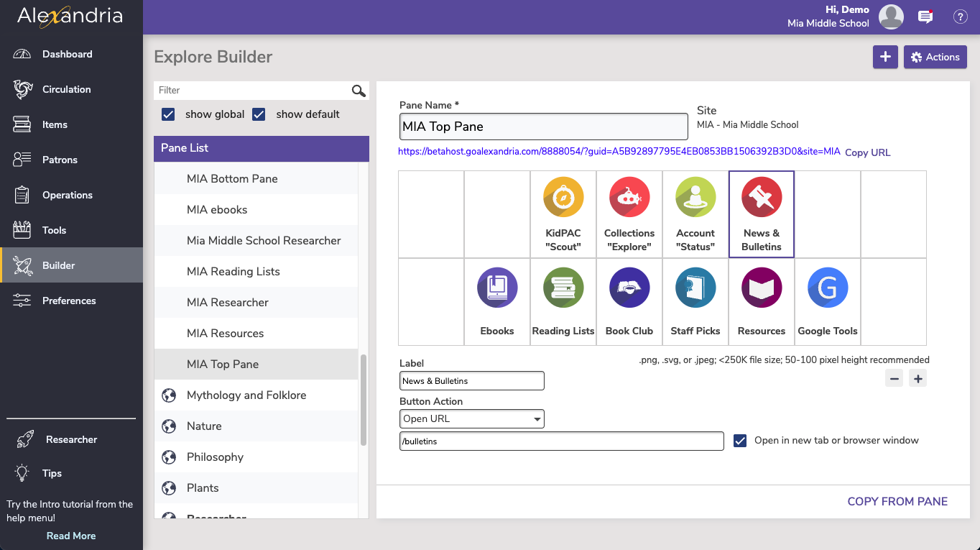Click the Pane List scrollbar

364,399
